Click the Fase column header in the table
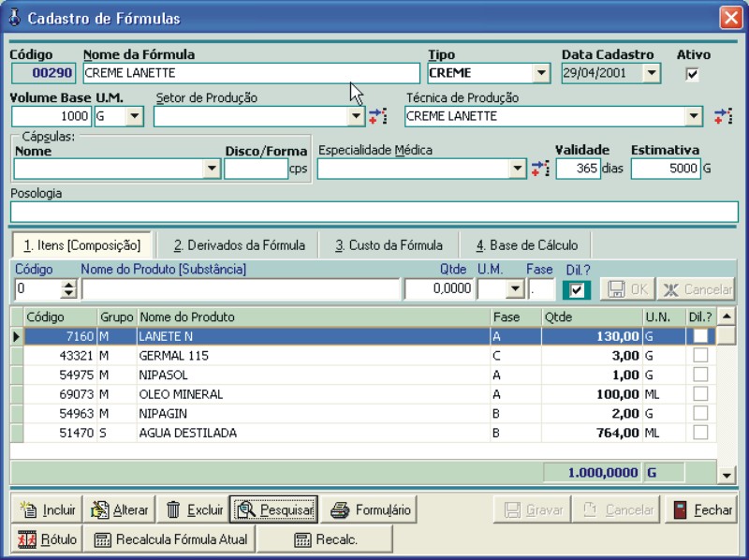This screenshot has height=560, width=749. (x=516, y=317)
